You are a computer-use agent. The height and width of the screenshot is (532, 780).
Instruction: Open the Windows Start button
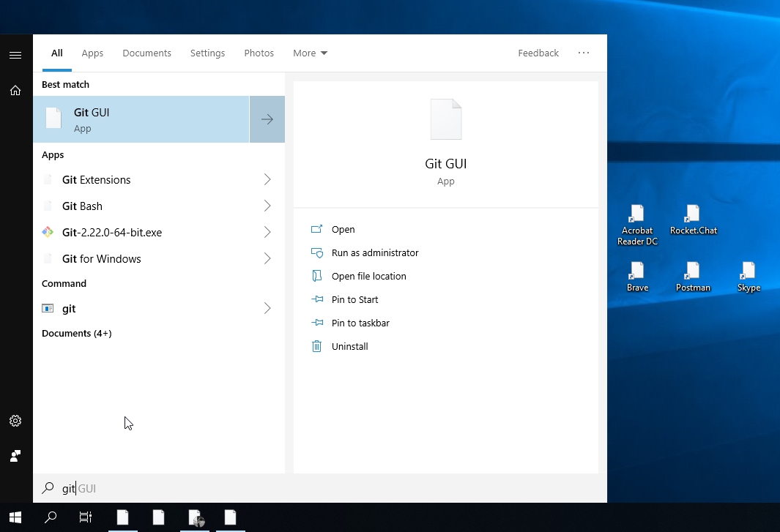point(15,517)
